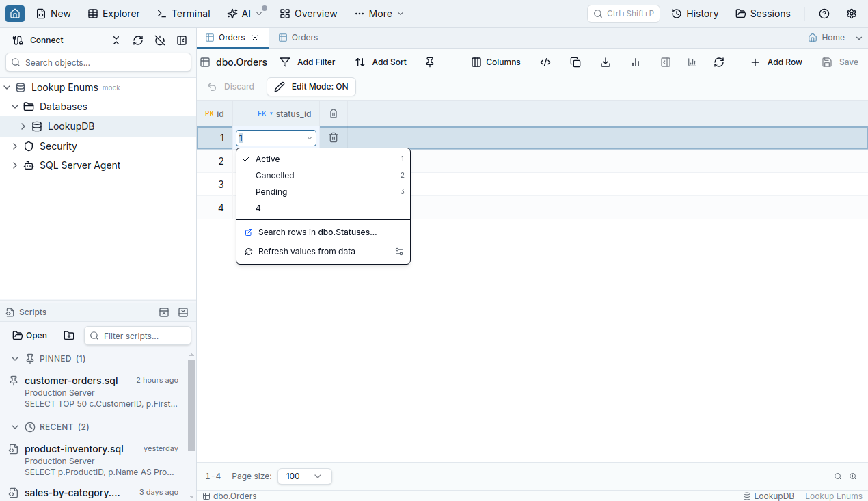Expand the Security node

pyautogui.click(x=15, y=146)
